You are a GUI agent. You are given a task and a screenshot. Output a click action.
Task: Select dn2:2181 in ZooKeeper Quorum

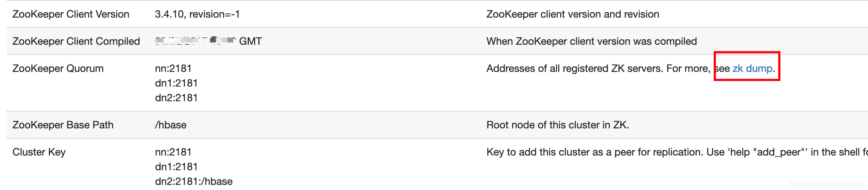176,98
